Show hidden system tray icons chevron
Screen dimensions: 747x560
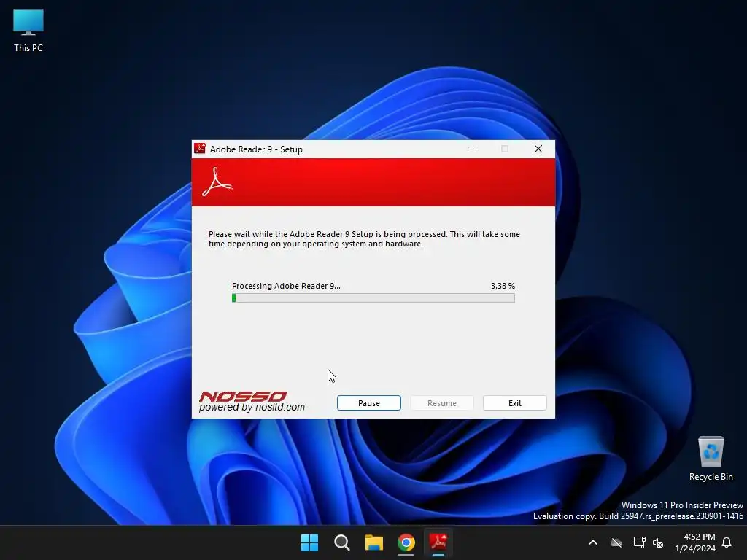(x=593, y=542)
